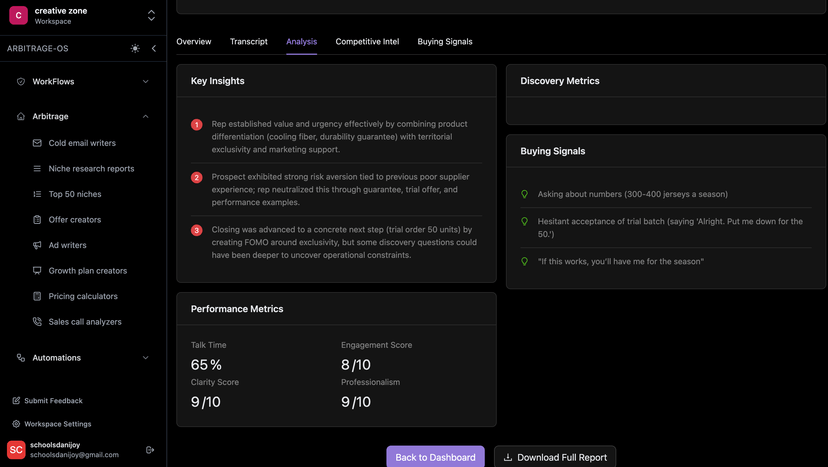Collapse the sidebar with the left arrow
The height and width of the screenshot is (467, 828).
(x=154, y=49)
